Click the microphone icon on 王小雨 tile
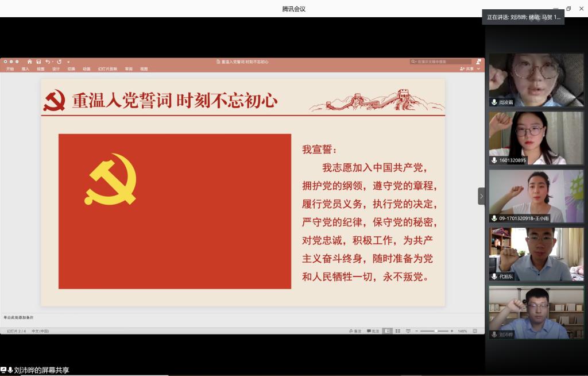The height and width of the screenshot is (376, 588). click(494, 218)
